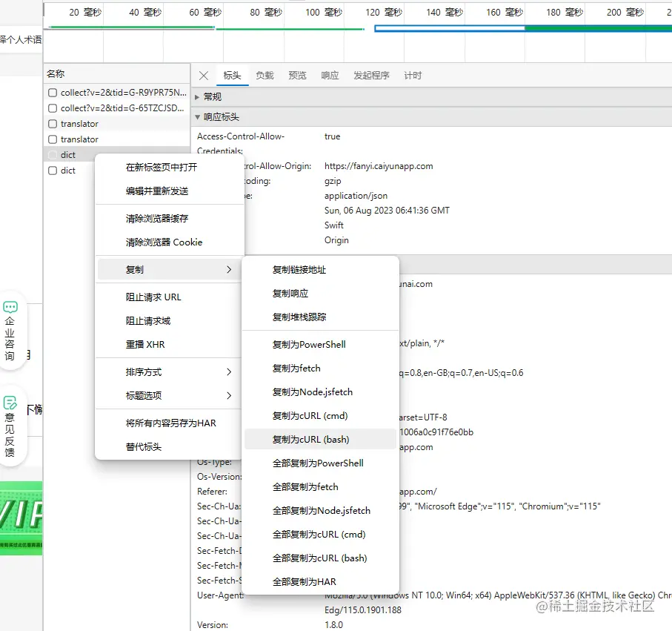The height and width of the screenshot is (631, 672).
Task: Select 复制为Node.jsfetch option
Action: (x=320, y=392)
